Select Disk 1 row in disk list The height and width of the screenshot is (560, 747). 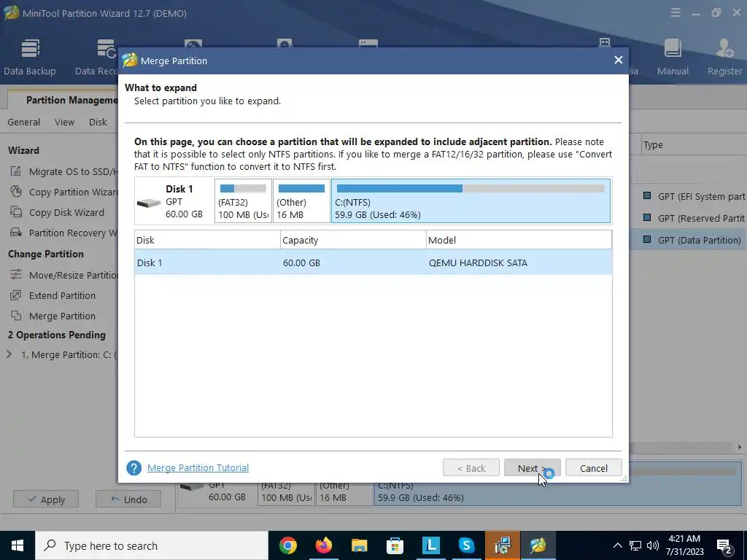pos(373,262)
